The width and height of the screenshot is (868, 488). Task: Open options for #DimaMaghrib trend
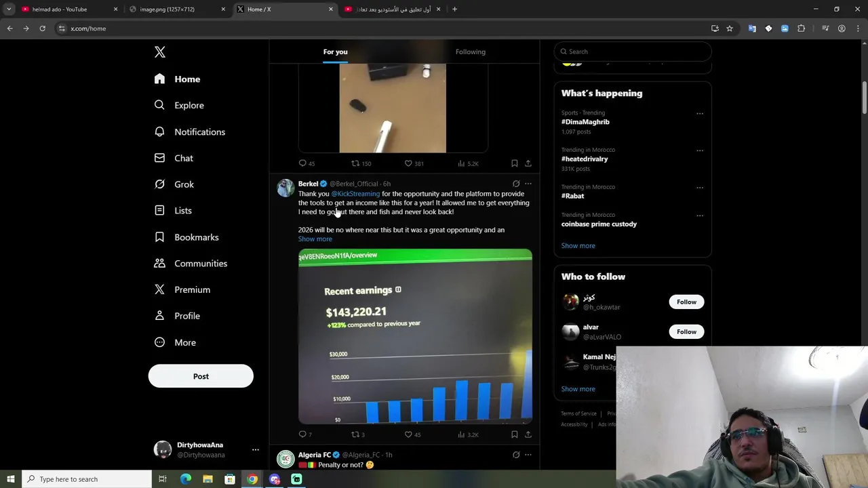click(x=700, y=114)
